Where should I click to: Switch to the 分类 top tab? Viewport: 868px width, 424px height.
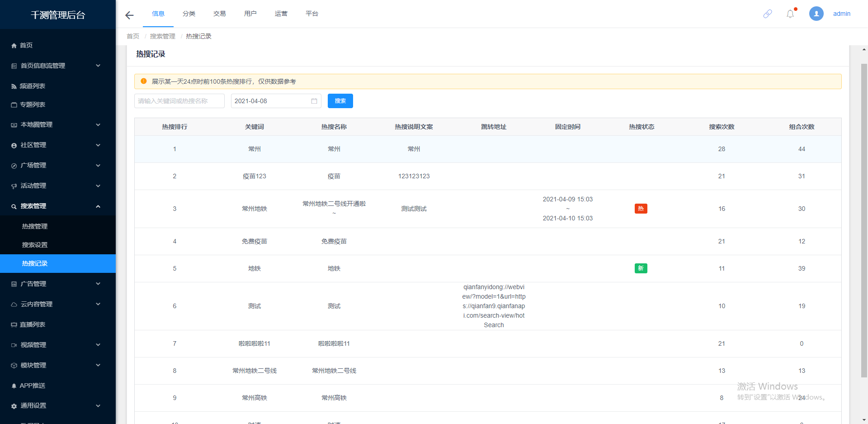189,14
